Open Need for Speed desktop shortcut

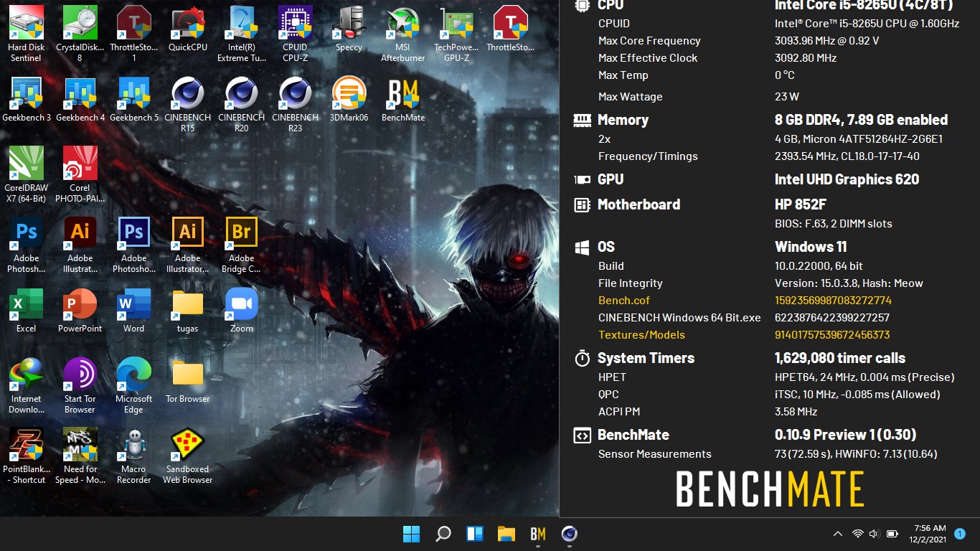coord(80,456)
